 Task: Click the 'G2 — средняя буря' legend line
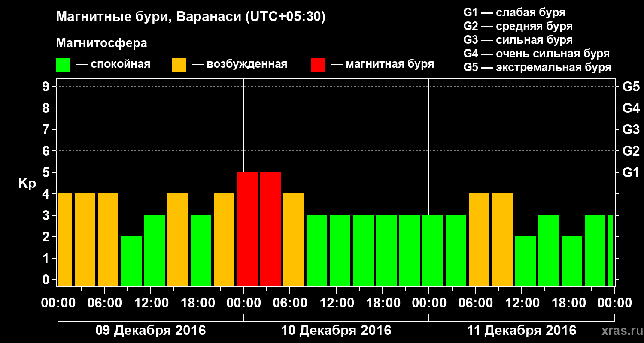point(518,26)
